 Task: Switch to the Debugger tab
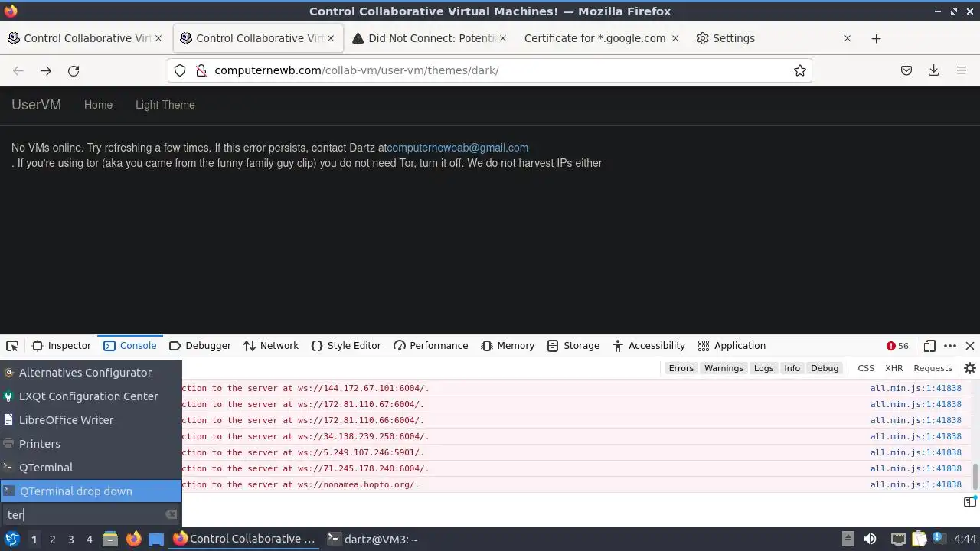(x=200, y=346)
